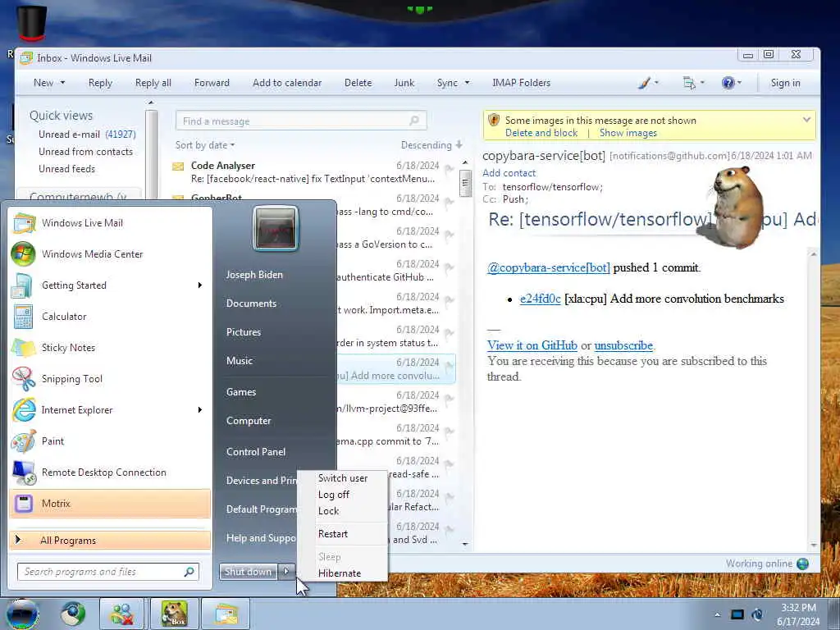Open Control Panel from Start menu

(256, 452)
